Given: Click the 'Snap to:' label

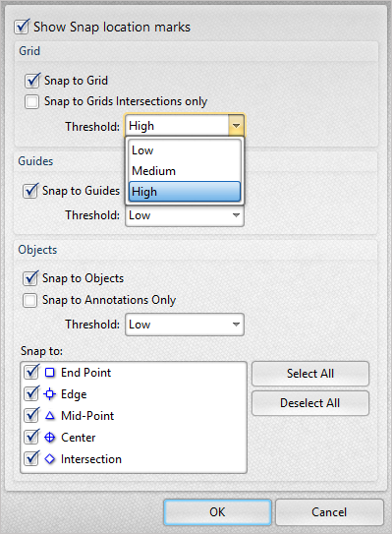Looking at the screenshot, I should point(41,351).
